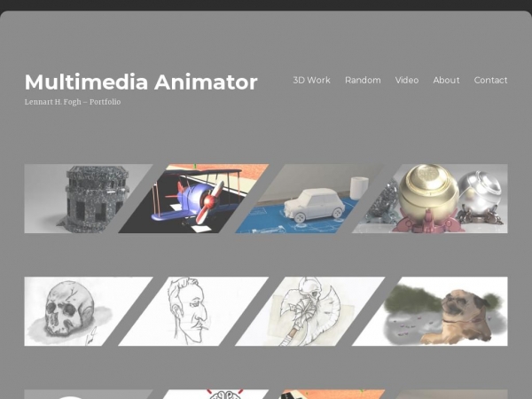Open the 3D Work menu item
The height and width of the screenshot is (399, 532).
311,80
